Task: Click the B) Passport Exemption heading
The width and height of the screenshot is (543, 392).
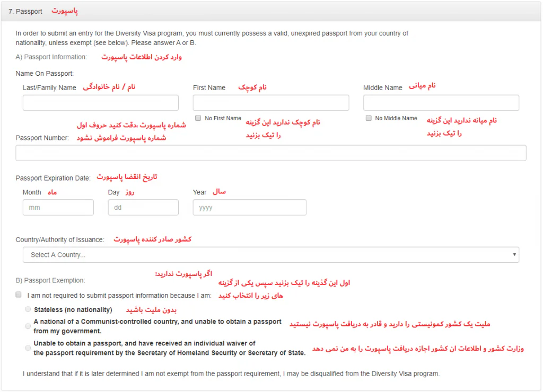Action: (50, 280)
